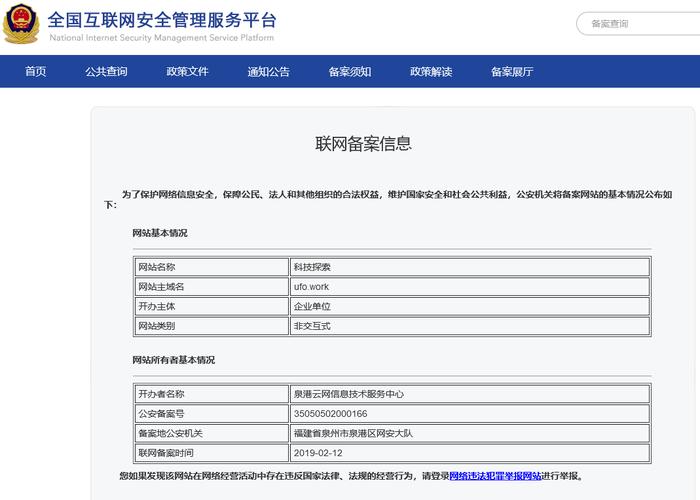Select the 公安备案号 label cell
The image size is (700, 500).
pos(212,413)
